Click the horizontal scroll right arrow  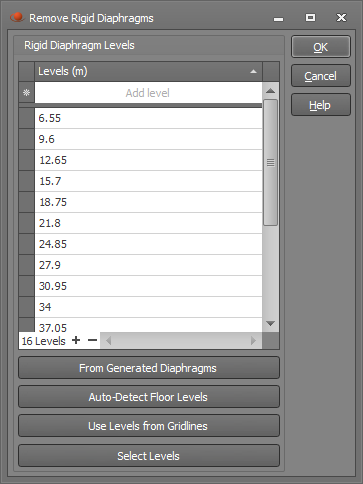coord(253,341)
